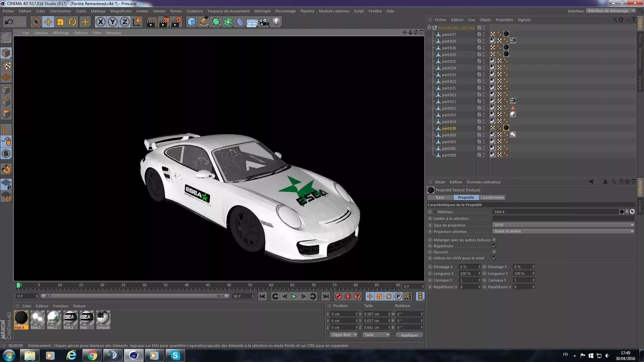Open render settings icon
The height and width of the screenshot is (362, 644).
pos(176,22)
